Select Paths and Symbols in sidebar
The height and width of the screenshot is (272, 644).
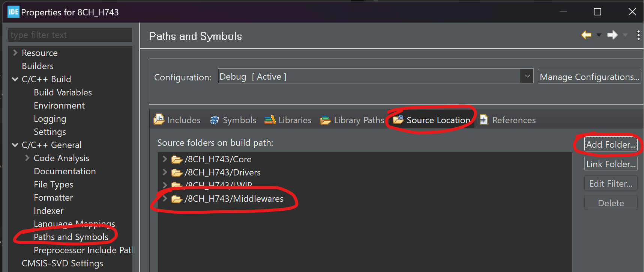(71, 237)
